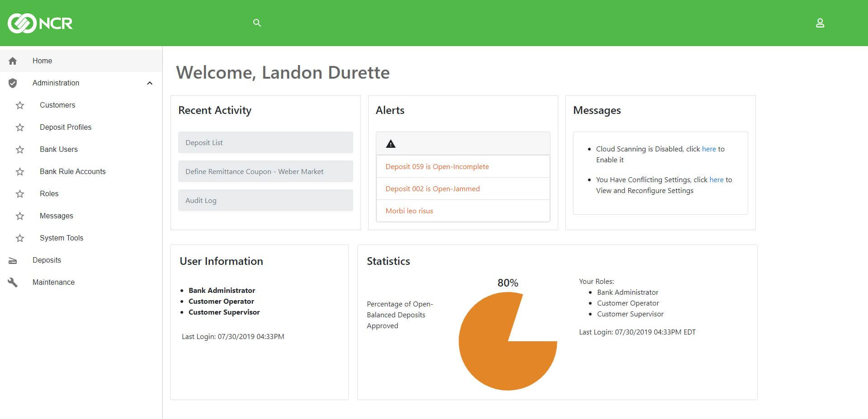
Task: Click Customer Supervisor under Your Roles
Action: [x=630, y=314]
